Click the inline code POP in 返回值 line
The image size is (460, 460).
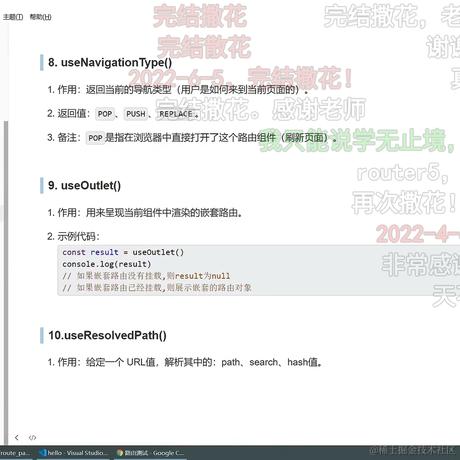(x=105, y=114)
